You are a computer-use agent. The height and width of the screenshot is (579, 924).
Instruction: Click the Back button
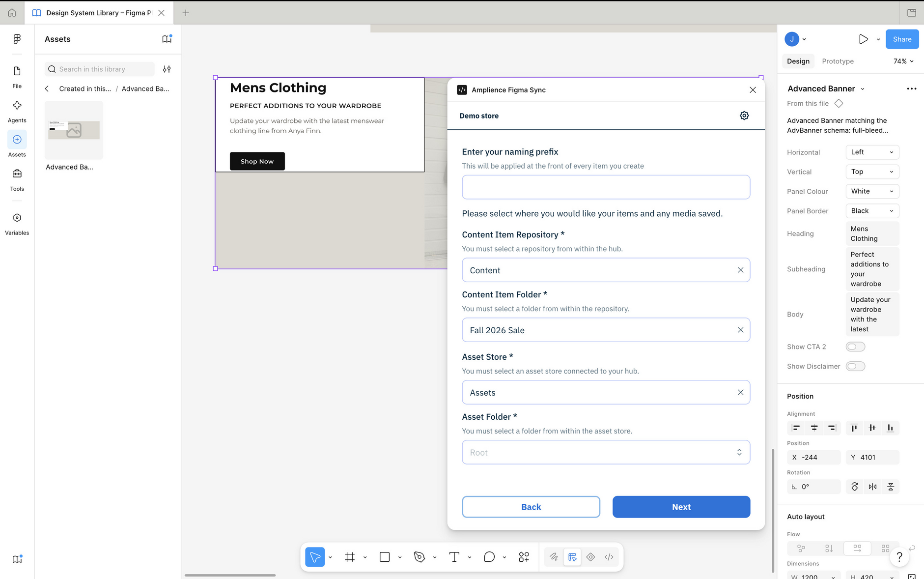(531, 507)
